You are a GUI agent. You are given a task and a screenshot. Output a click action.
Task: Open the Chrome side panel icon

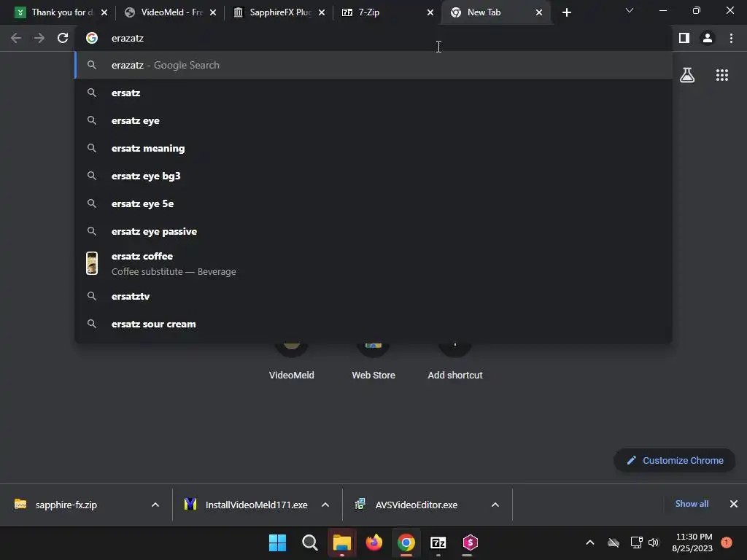pos(684,38)
